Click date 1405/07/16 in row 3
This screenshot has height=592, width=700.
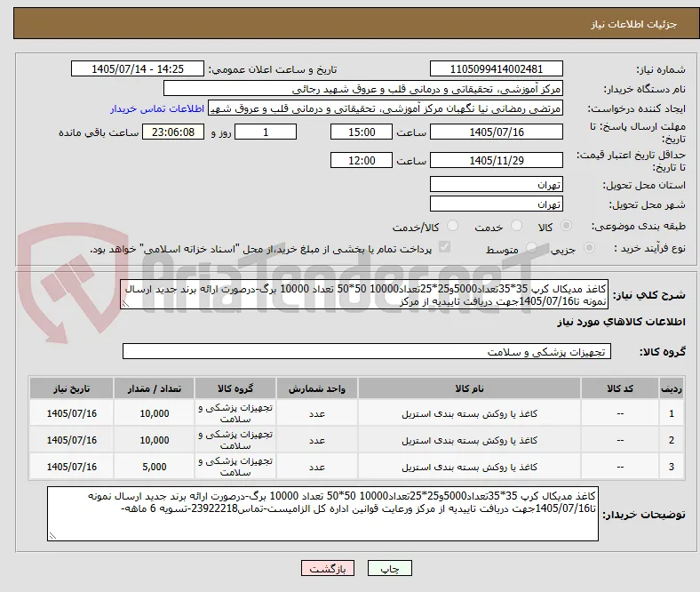tap(71, 467)
